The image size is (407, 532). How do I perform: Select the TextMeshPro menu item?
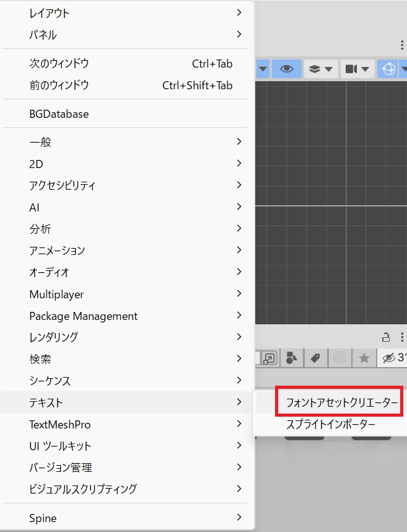coord(125,424)
